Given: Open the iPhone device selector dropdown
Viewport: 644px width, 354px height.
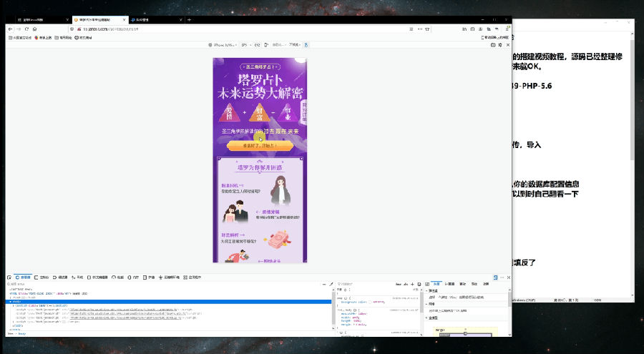Looking at the screenshot, I should pos(225,44).
